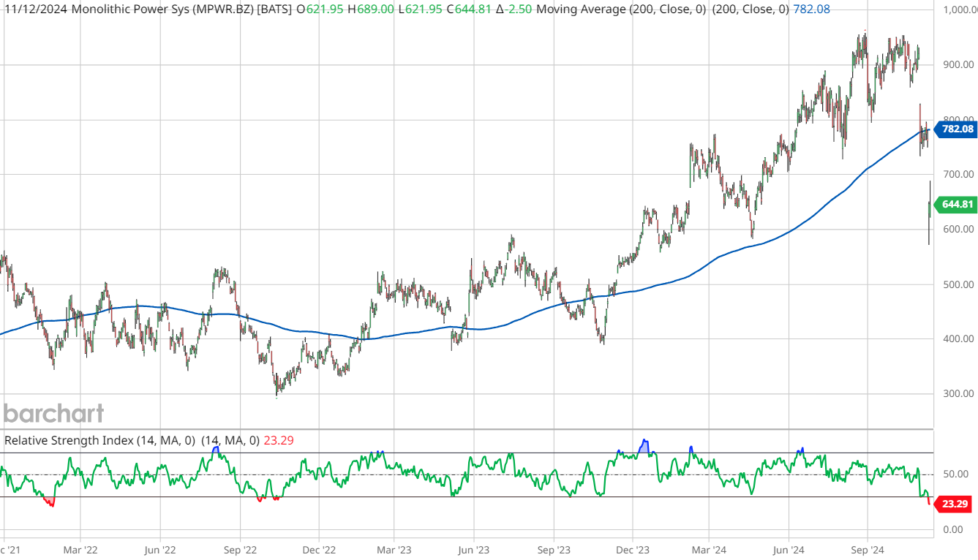Click the Mar '23 date axis label
Viewport: 978px width, 560px height.
394,548
